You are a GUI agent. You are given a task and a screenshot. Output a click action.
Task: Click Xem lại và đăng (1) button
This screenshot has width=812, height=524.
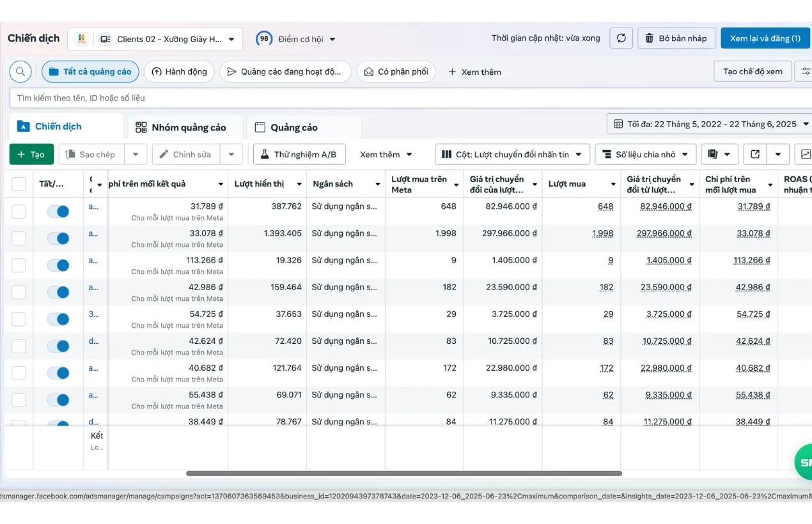[x=765, y=38]
